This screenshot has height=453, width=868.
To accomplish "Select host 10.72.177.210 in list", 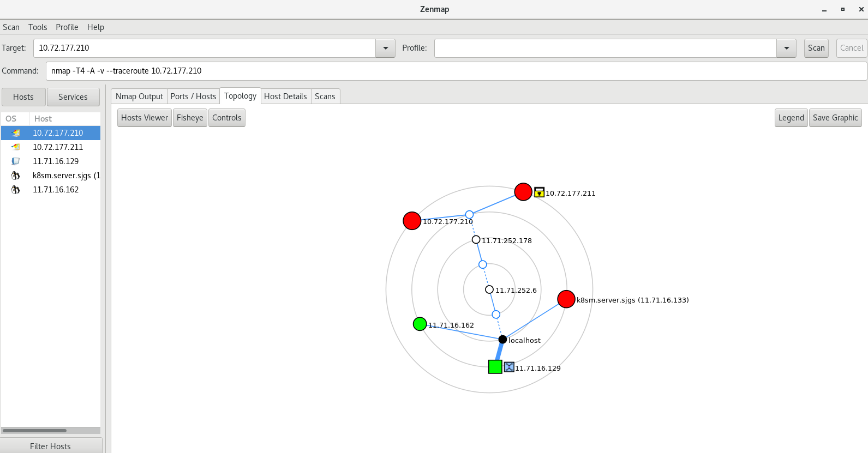I will coord(51,133).
